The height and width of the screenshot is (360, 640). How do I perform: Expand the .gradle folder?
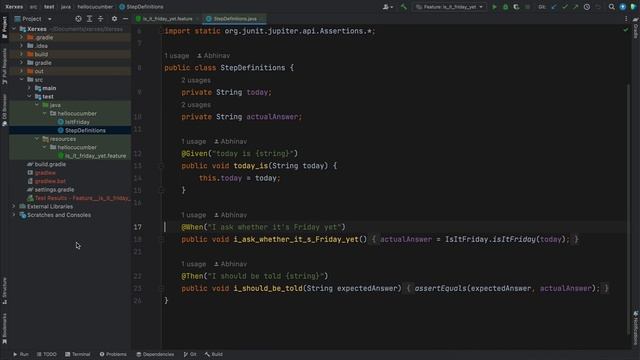(x=22, y=38)
